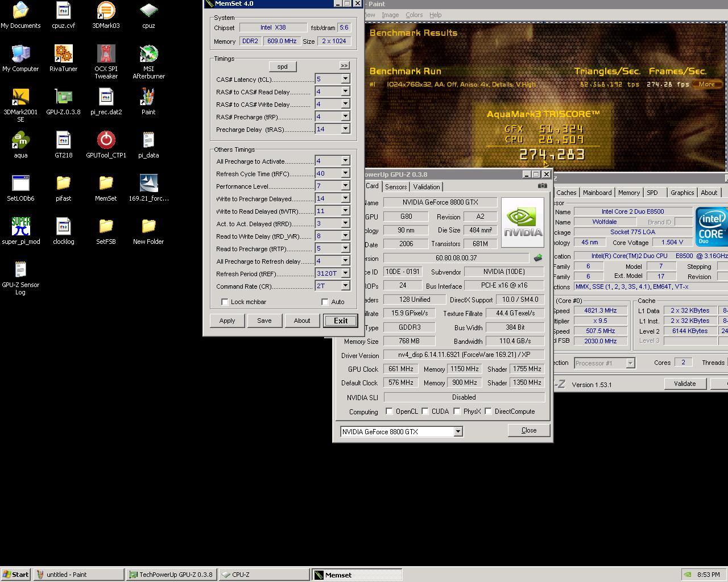Viewport: 728px width, 582px height.
Task: Launch MSI Afterburner shortcut
Action: (148, 62)
